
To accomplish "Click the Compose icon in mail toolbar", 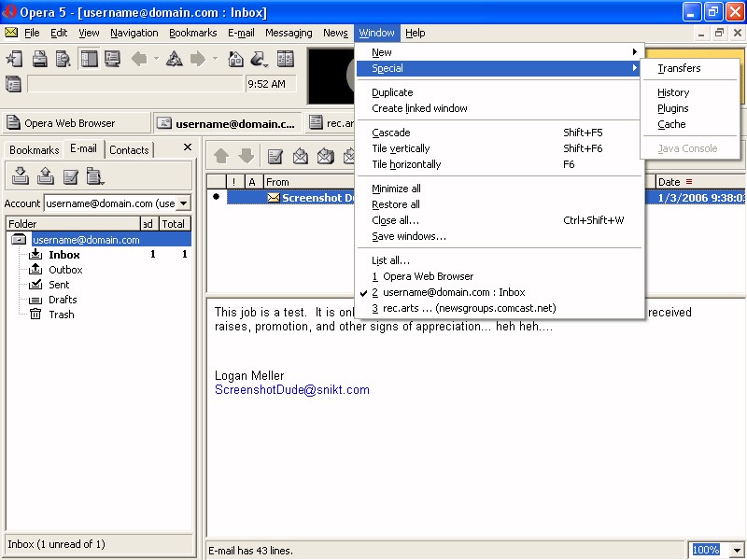I will (x=275, y=156).
